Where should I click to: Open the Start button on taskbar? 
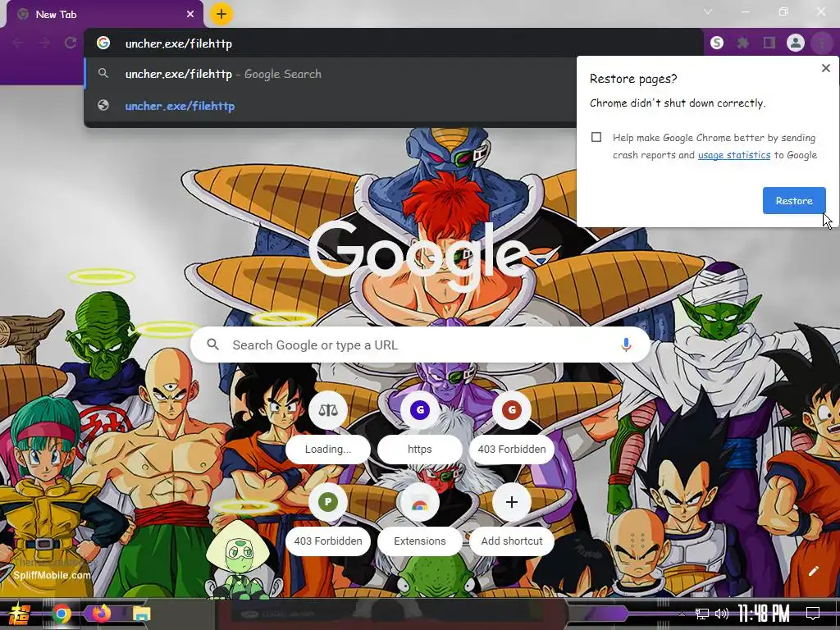pos(20,614)
